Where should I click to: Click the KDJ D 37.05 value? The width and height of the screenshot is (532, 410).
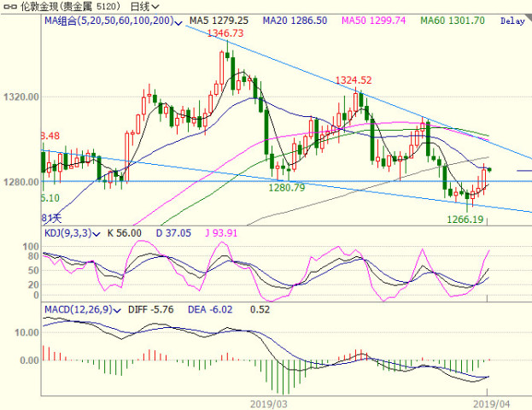(173, 233)
